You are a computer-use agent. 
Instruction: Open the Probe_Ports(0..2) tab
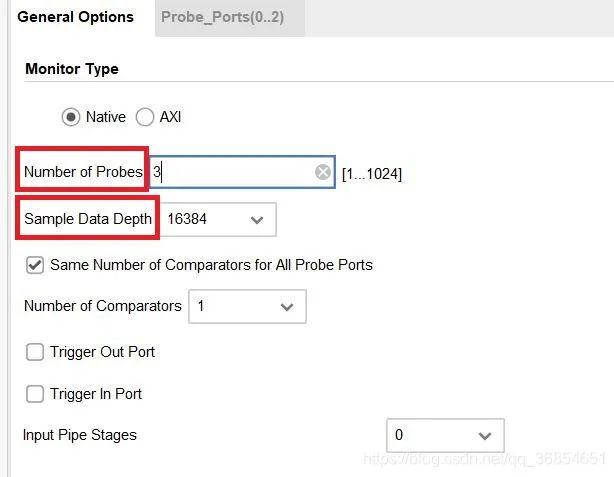click(x=223, y=17)
